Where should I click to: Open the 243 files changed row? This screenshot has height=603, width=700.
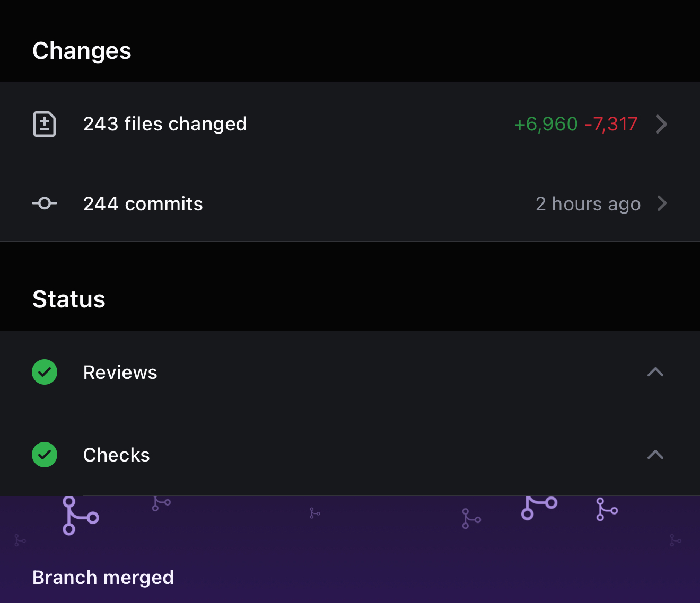(x=165, y=124)
